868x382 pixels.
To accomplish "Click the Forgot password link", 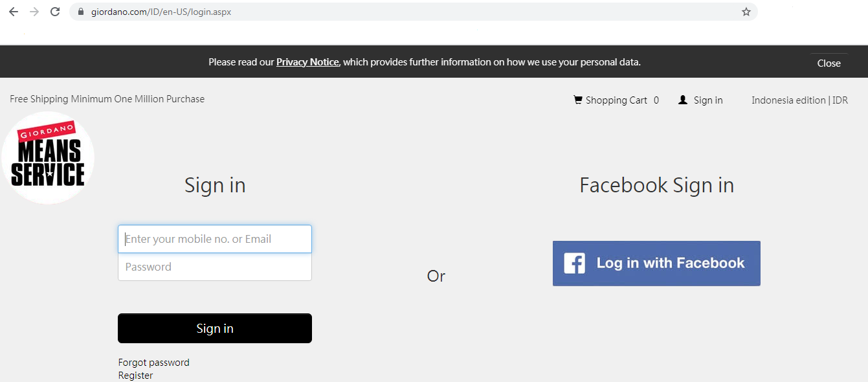I will [153, 363].
